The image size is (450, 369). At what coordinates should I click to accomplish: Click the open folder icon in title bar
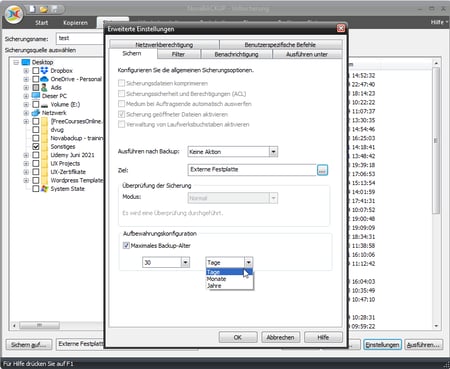pos(43,9)
